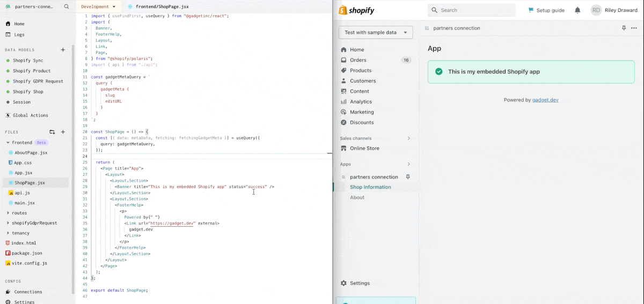Open Shopify GDPR Request model
The height and width of the screenshot is (304, 644).
[x=38, y=81]
